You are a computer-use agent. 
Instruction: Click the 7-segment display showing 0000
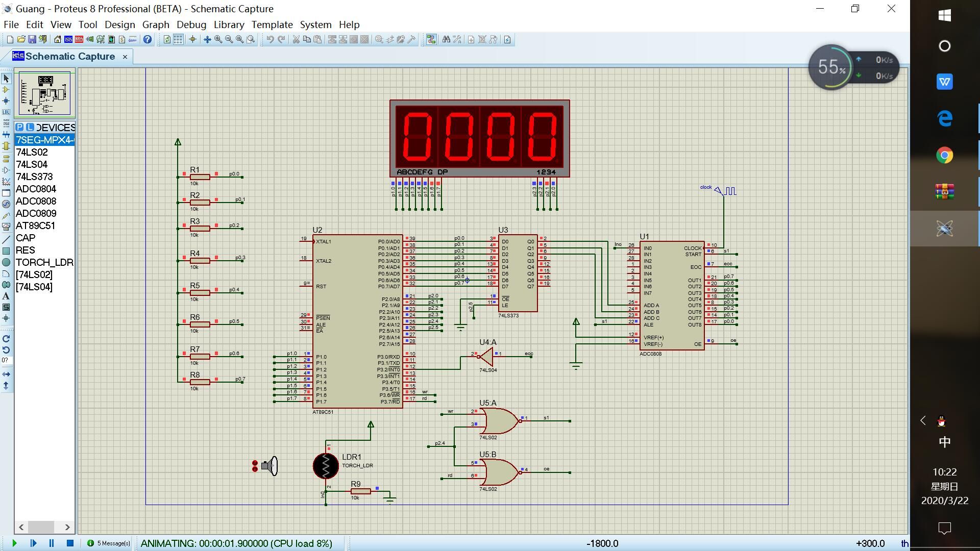click(480, 138)
